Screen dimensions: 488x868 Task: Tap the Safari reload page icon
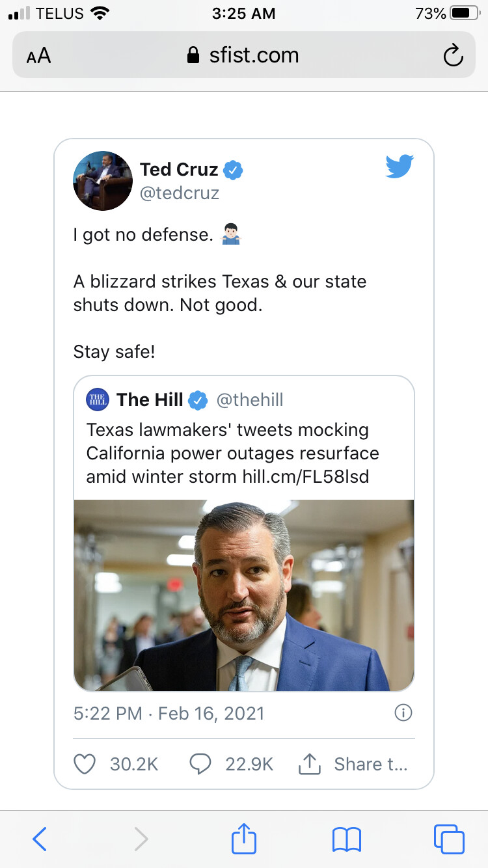coord(453,56)
